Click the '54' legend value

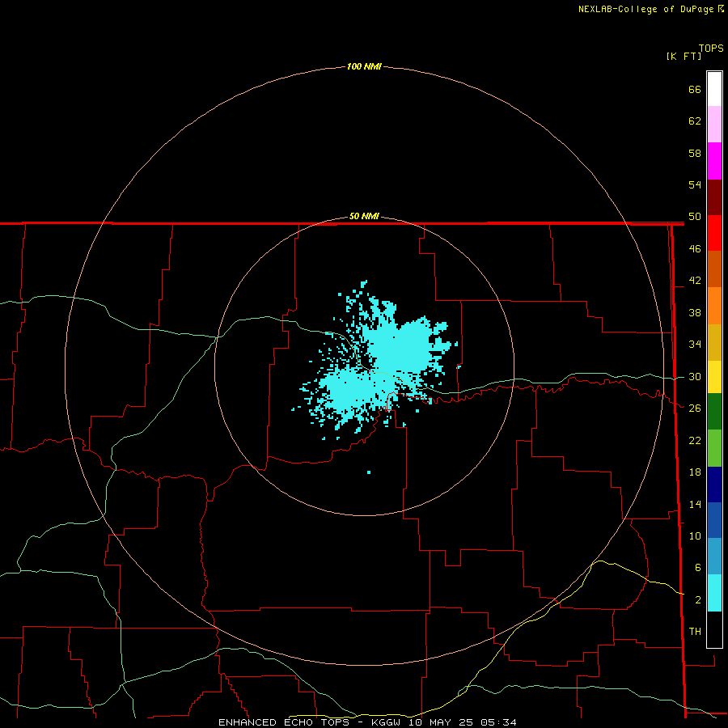(695, 184)
